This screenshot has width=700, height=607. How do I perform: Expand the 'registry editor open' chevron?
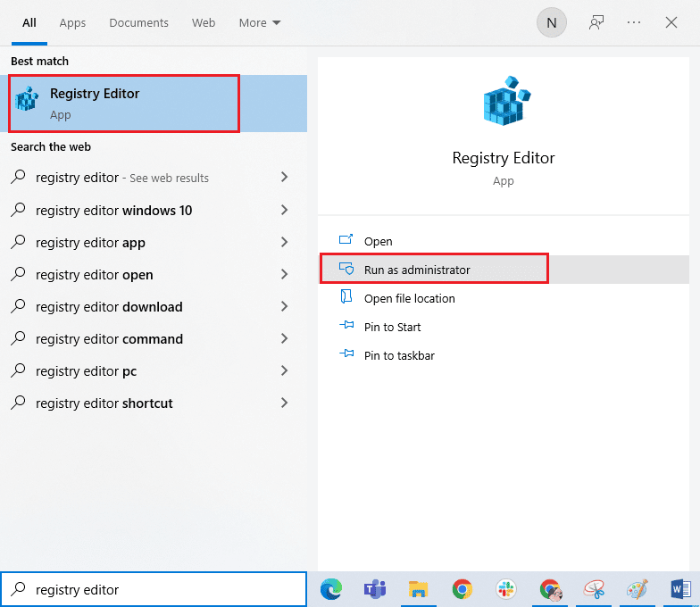(x=284, y=274)
